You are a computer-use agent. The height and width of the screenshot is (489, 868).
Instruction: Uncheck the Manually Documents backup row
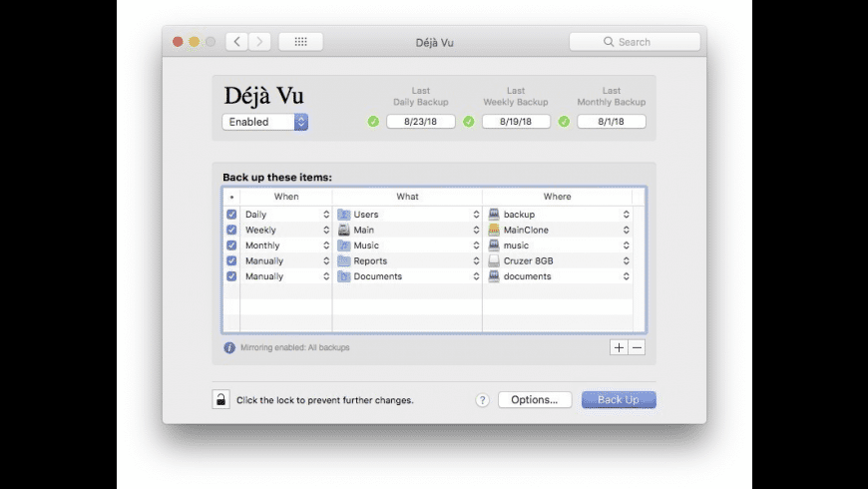(231, 276)
